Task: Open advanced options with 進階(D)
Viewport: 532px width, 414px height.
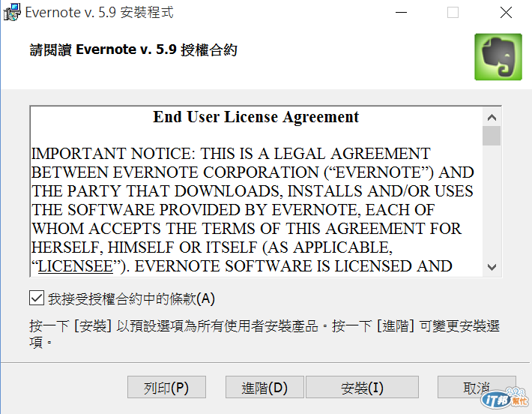Action: point(265,387)
